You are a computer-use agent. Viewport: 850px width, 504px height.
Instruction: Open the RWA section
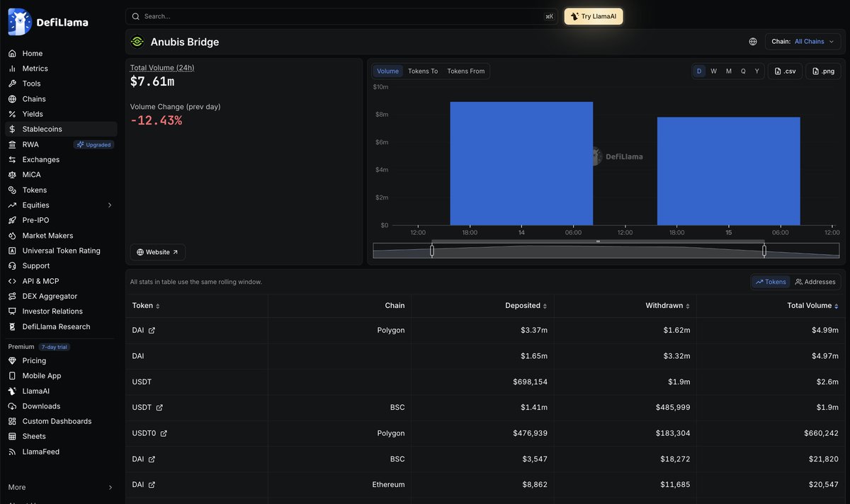click(30, 144)
